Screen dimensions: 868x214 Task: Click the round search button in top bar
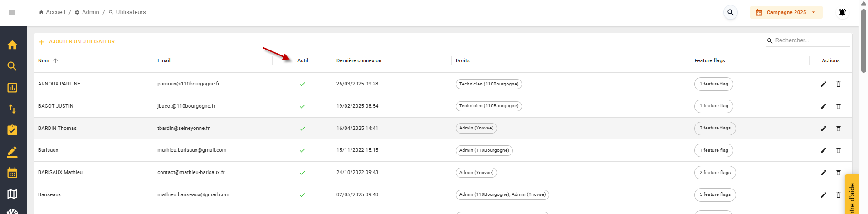click(731, 12)
